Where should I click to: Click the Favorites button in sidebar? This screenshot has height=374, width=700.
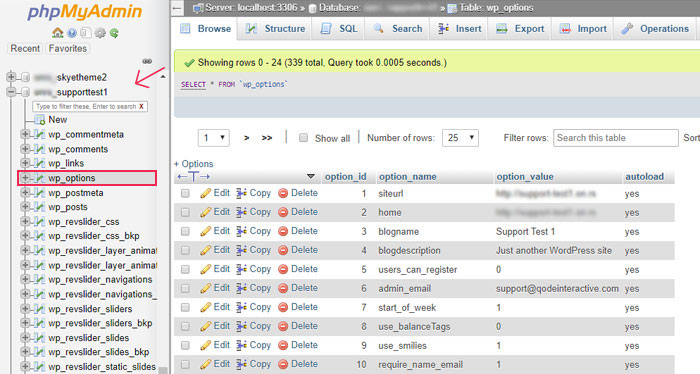(67, 48)
